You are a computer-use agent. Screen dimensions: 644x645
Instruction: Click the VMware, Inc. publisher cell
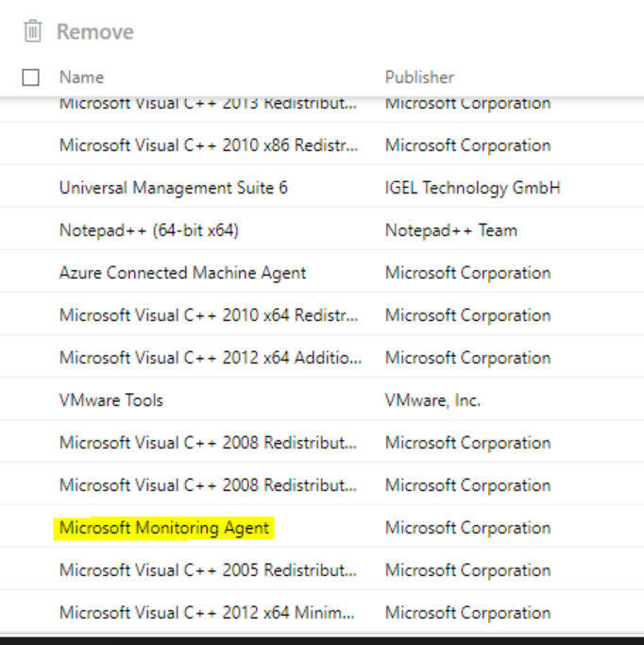tap(432, 400)
